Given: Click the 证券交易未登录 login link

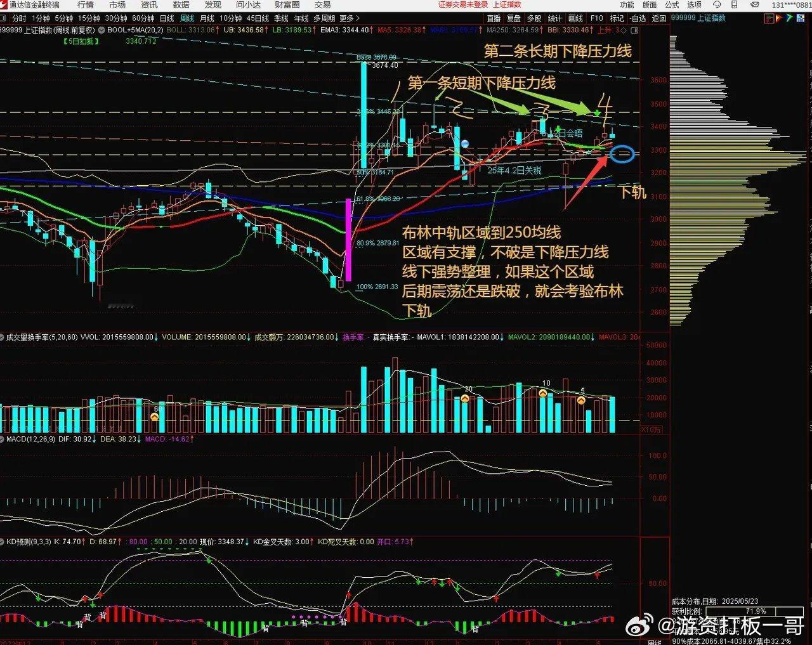Looking at the screenshot, I should (463, 4).
